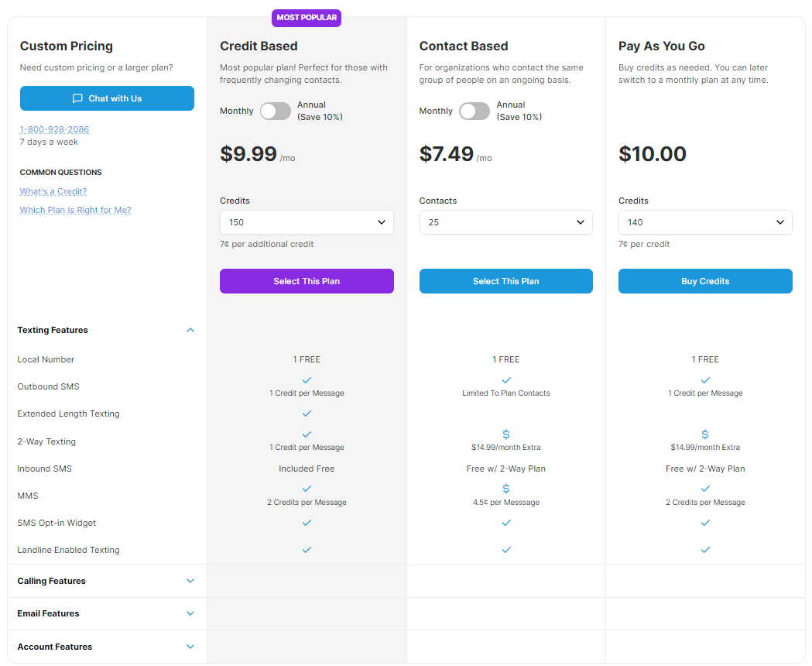Click the dollar icon for 2-Way Texting under Pay As You Go
This screenshot has width=812, height=666.
(x=705, y=434)
